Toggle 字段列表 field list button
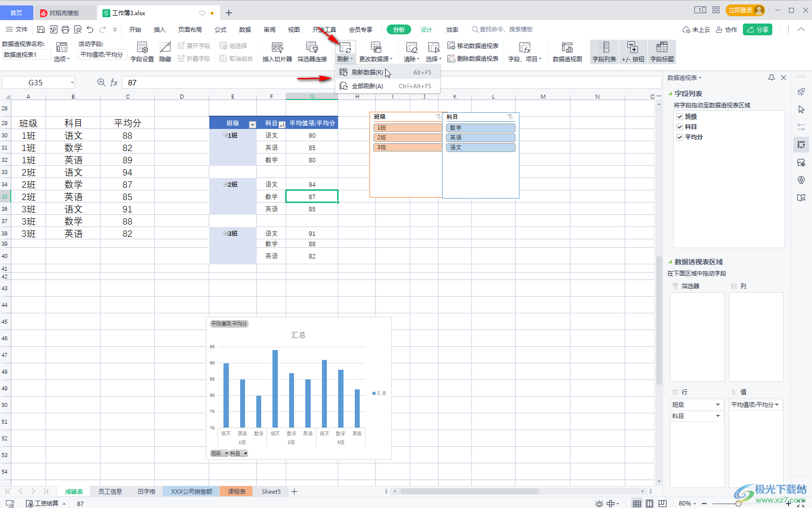Screen dimensions: 812x508 [604, 51]
